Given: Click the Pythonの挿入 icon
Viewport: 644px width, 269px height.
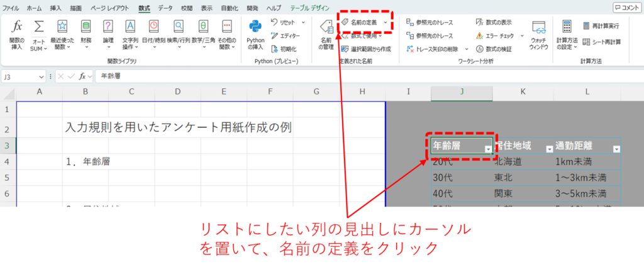Looking at the screenshot, I should coord(255,28).
